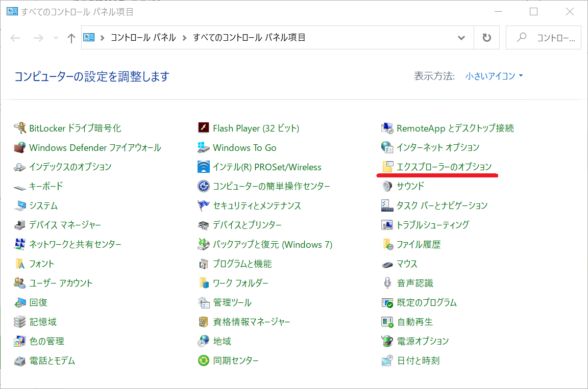Click the Back navigation arrow
This screenshot has width=588, height=389.
(15, 38)
